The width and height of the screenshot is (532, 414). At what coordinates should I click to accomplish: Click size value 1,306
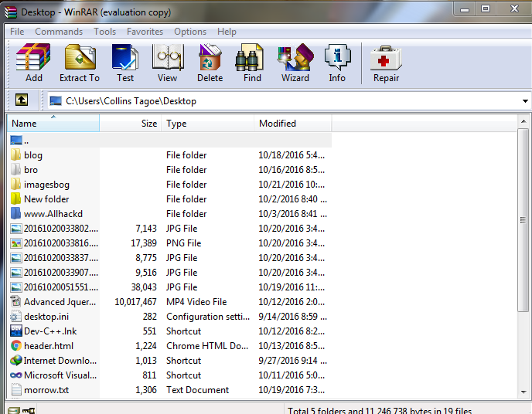(146, 389)
